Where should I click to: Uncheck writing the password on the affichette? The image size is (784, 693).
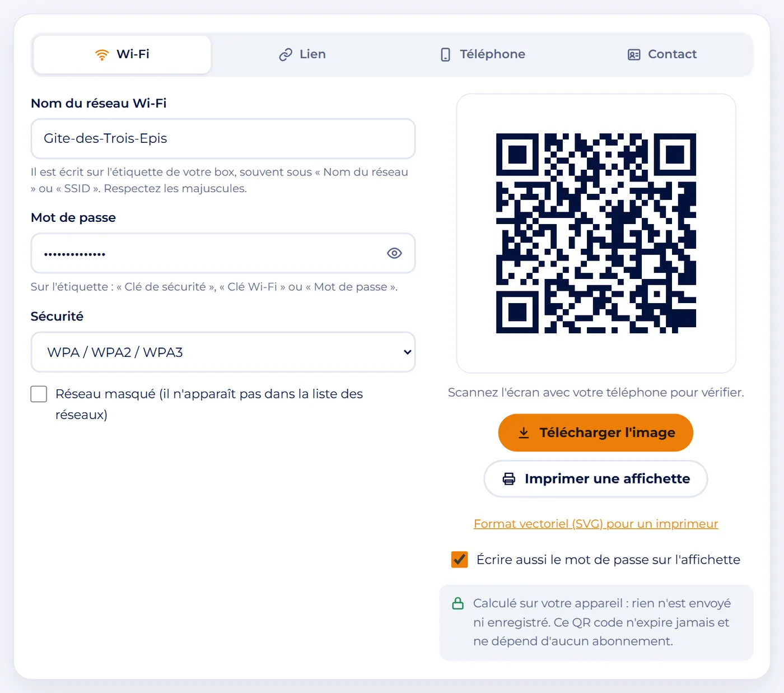[x=460, y=560]
